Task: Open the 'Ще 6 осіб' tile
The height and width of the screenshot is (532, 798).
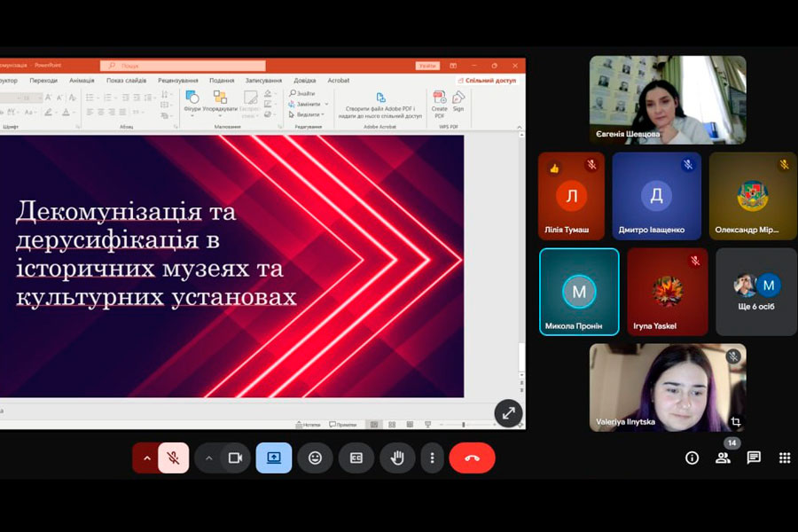Action: [756, 292]
